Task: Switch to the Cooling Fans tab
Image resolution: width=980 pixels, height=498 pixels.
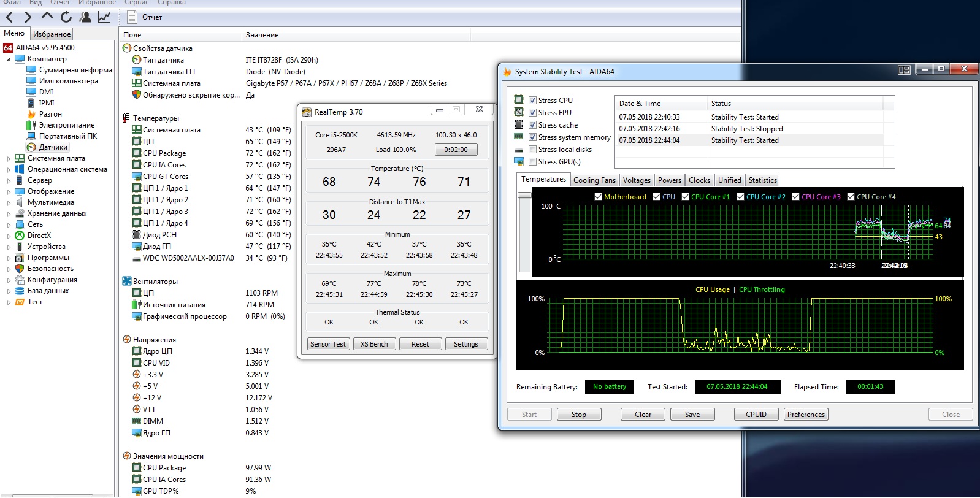Action: [594, 180]
